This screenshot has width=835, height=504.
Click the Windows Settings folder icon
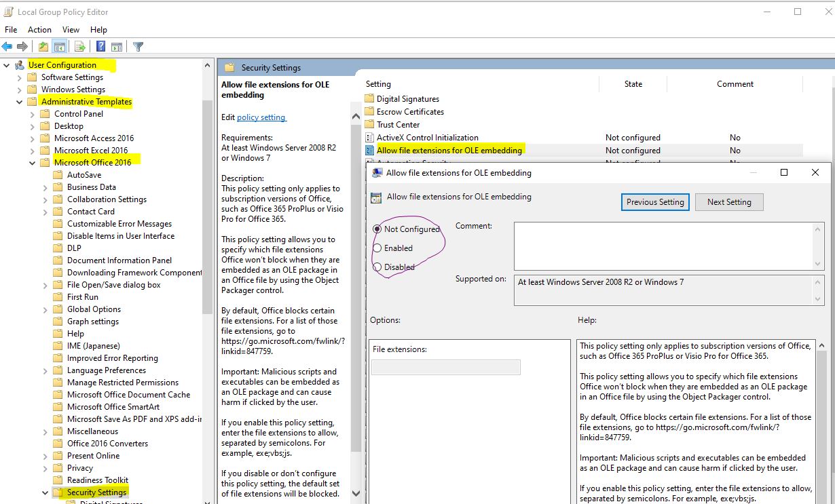coord(32,90)
